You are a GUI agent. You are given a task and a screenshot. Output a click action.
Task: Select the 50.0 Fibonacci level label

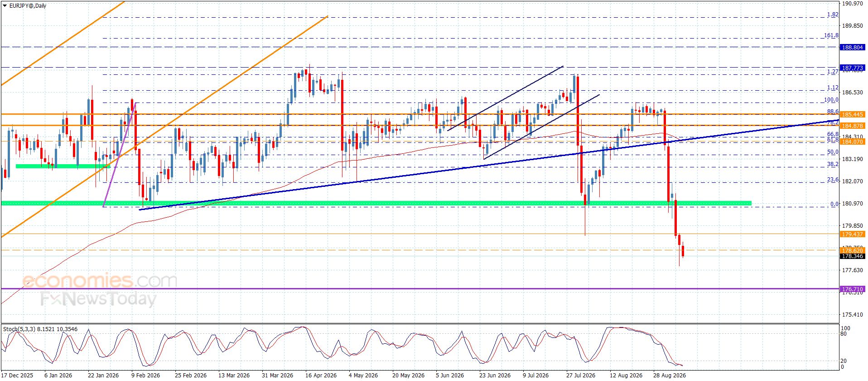point(833,152)
